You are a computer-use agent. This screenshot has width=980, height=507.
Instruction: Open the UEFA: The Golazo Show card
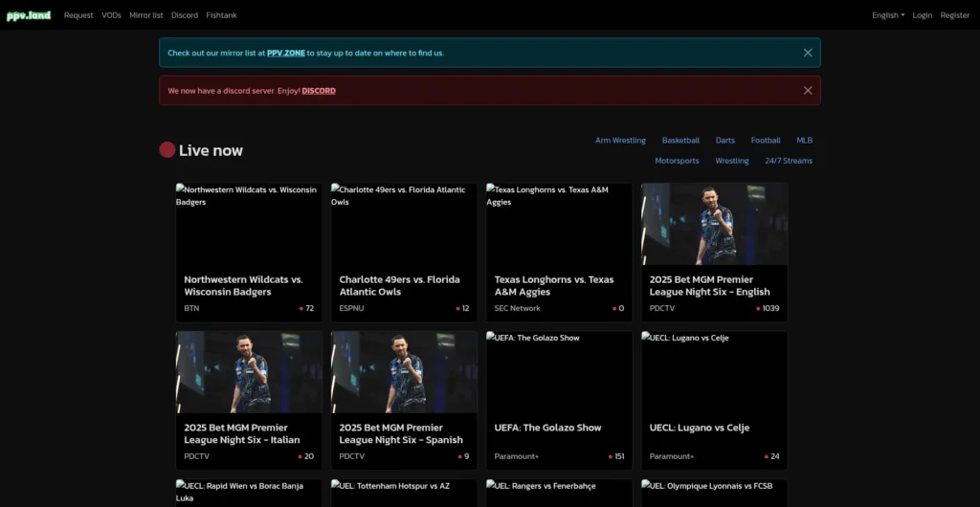[x=559, y=400]
